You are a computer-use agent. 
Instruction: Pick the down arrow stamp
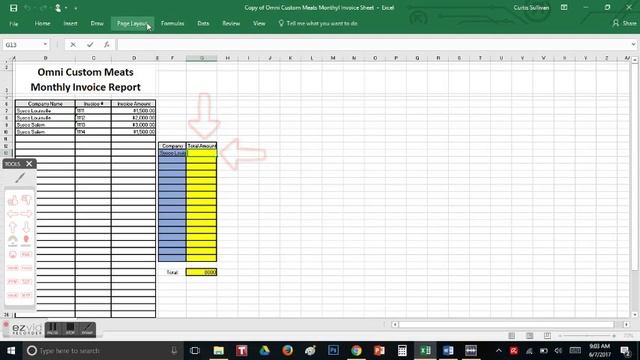[27, 227]
